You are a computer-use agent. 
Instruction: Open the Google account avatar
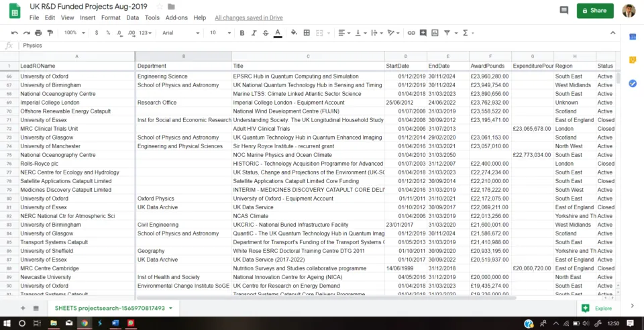(x=629, y=11)
